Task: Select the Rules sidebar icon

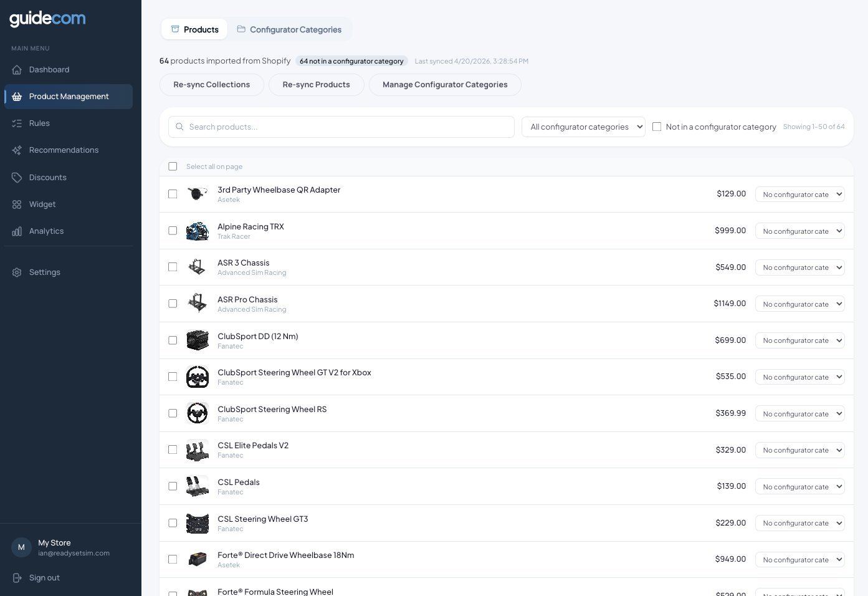Action: coord(17,123)
